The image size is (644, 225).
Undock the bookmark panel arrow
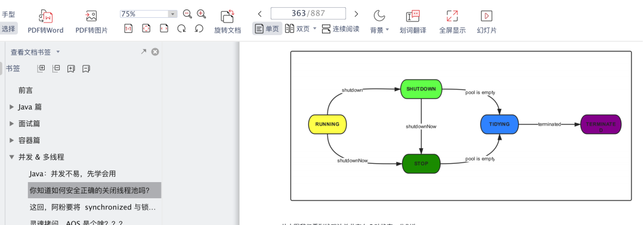click(x=143, y=52)
